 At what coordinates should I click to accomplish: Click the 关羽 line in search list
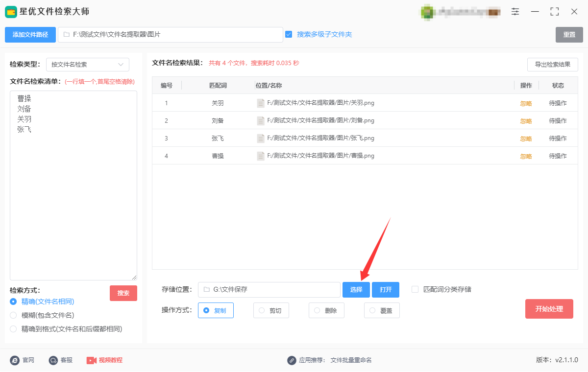pos(24,119)
